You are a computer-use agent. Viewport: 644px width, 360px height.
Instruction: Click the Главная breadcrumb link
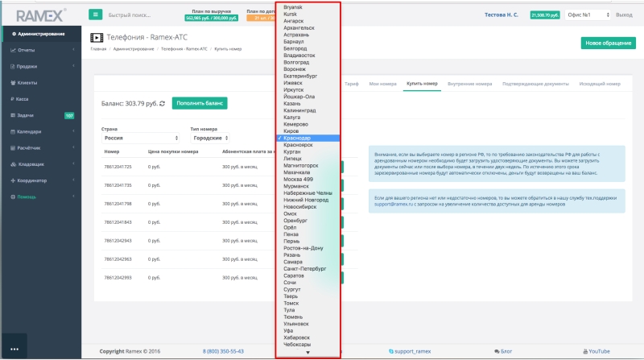pyautogui.click(x=98, y=49)
